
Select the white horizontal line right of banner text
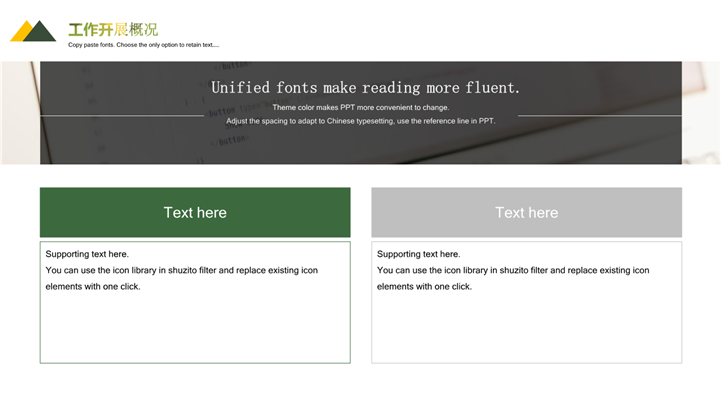click(600, 115)
